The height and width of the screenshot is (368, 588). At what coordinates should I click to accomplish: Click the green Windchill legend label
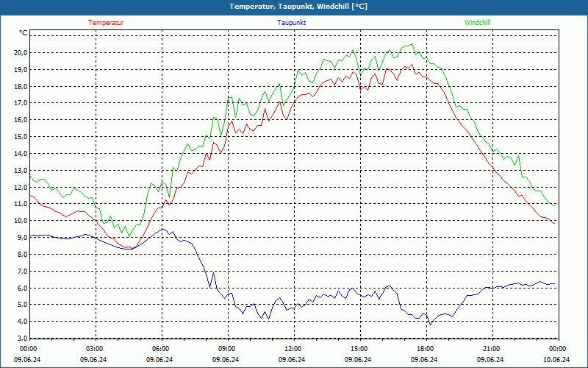(477, 23)
